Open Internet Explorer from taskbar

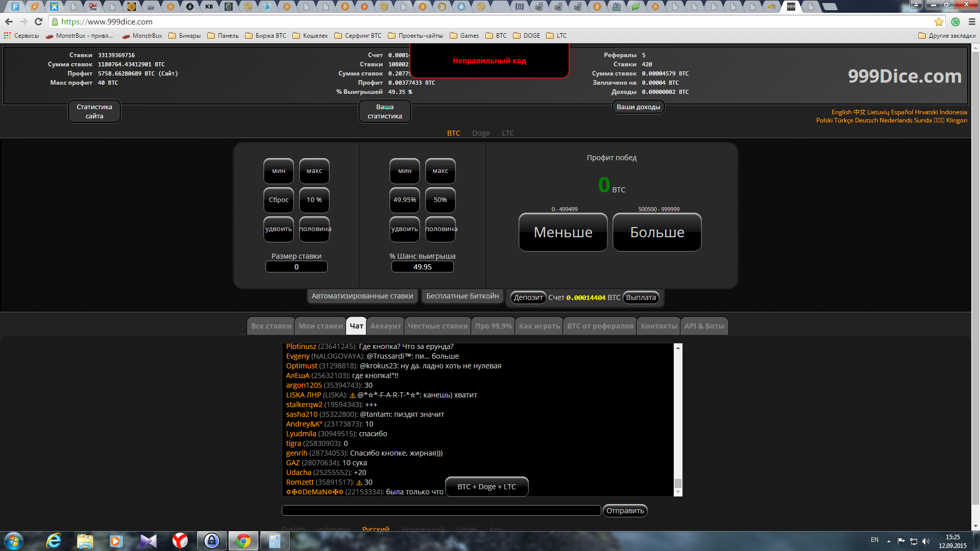point(54,540)
